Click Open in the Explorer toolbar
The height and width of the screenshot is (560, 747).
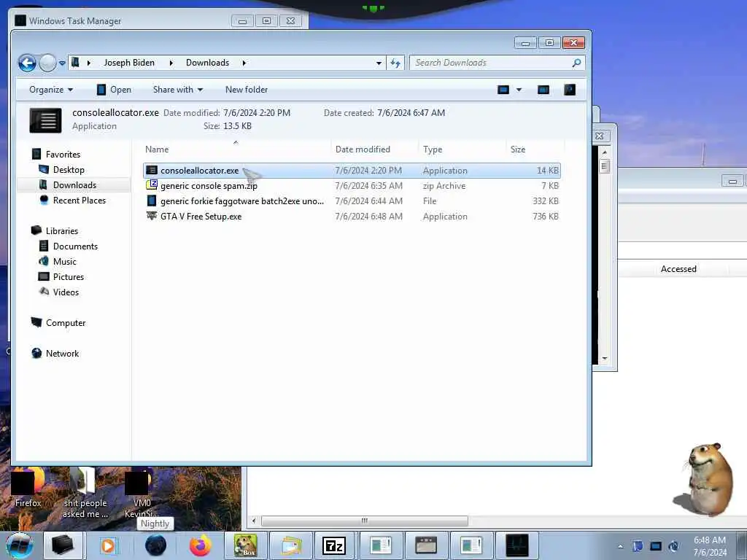[x=114, y=90]
